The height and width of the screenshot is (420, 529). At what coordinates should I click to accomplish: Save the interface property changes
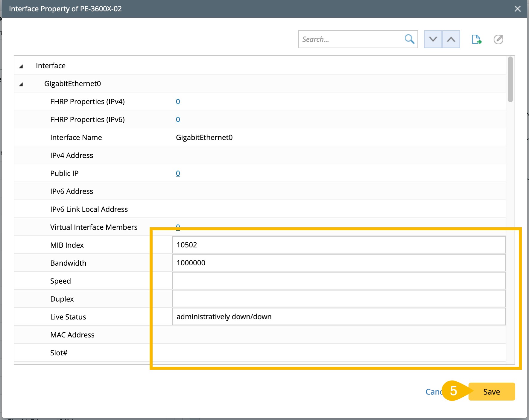[491, 392]
